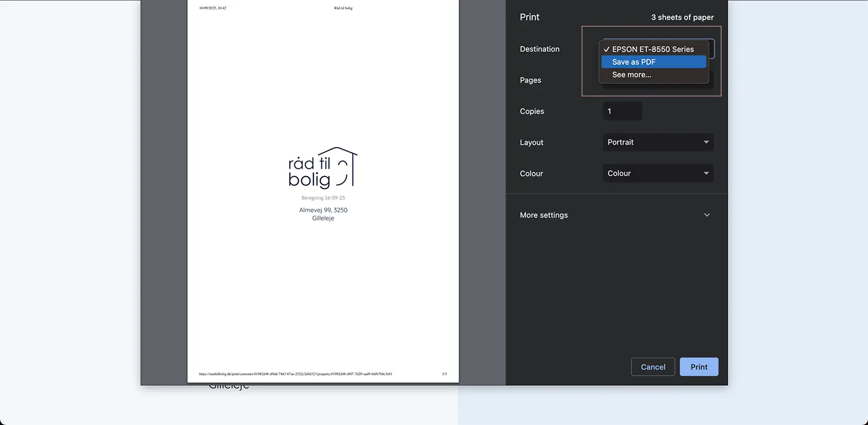Click the Copies number field
868x425 pixels.
click(622, 111)
